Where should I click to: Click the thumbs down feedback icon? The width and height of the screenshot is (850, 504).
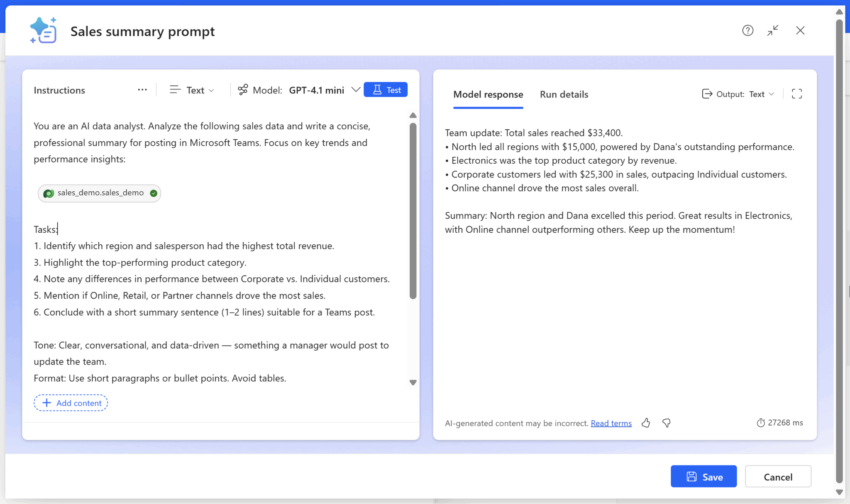[667, 423]
